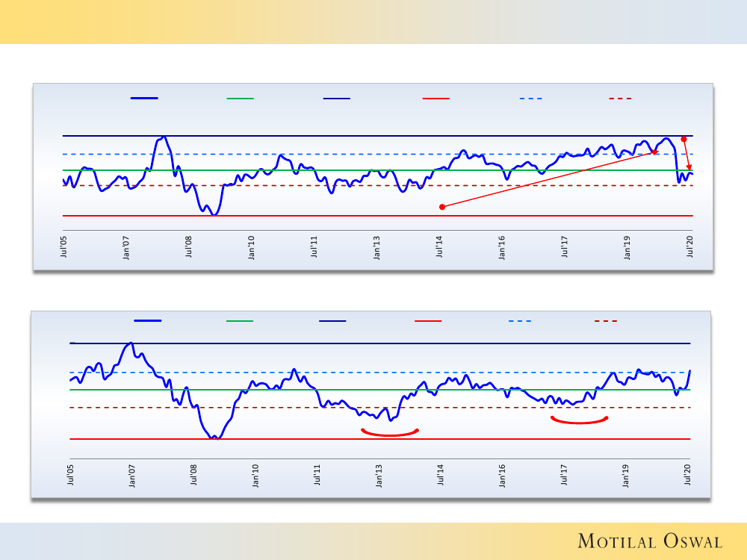Select the Jan'07 axis label in the top chart

pyautogui.click(x=126, y=247)
